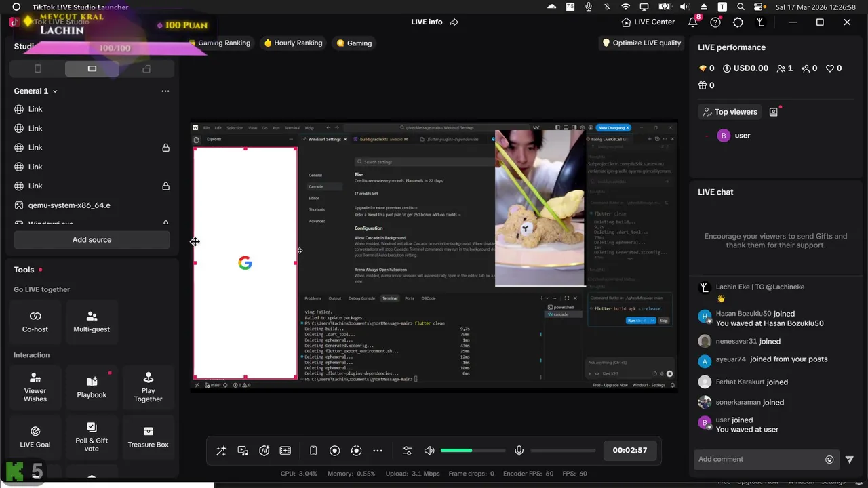
Task: Open the emoji picker in comment box
Action: pos(829,460)
